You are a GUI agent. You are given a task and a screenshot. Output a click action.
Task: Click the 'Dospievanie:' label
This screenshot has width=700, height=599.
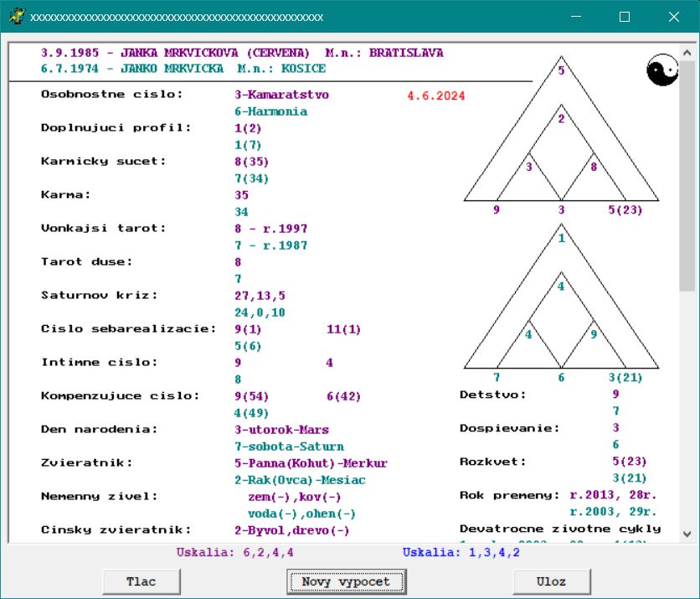[x=509, y=428]
